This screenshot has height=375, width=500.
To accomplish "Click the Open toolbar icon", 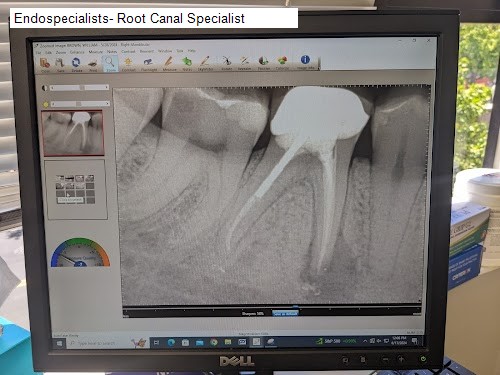I will tap(45, 64).
